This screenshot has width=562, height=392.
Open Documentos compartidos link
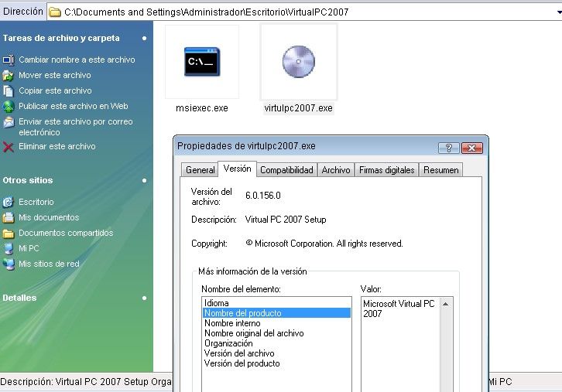66,233
